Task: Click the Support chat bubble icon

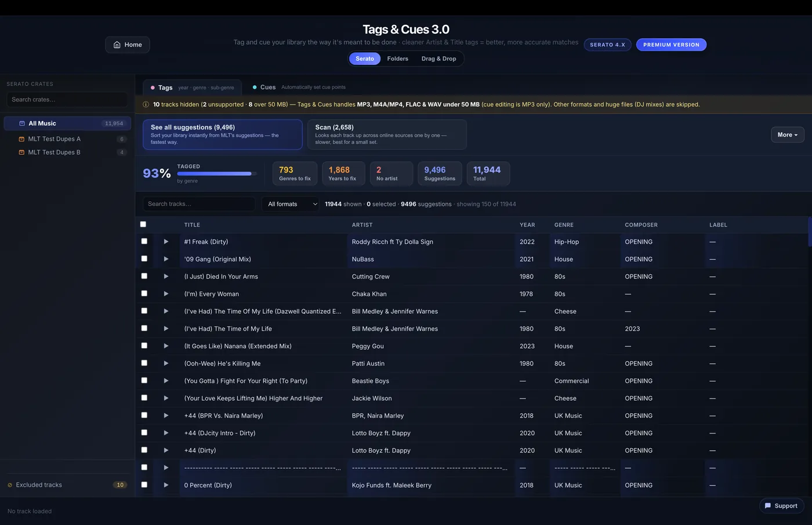Action: [768, 506]
